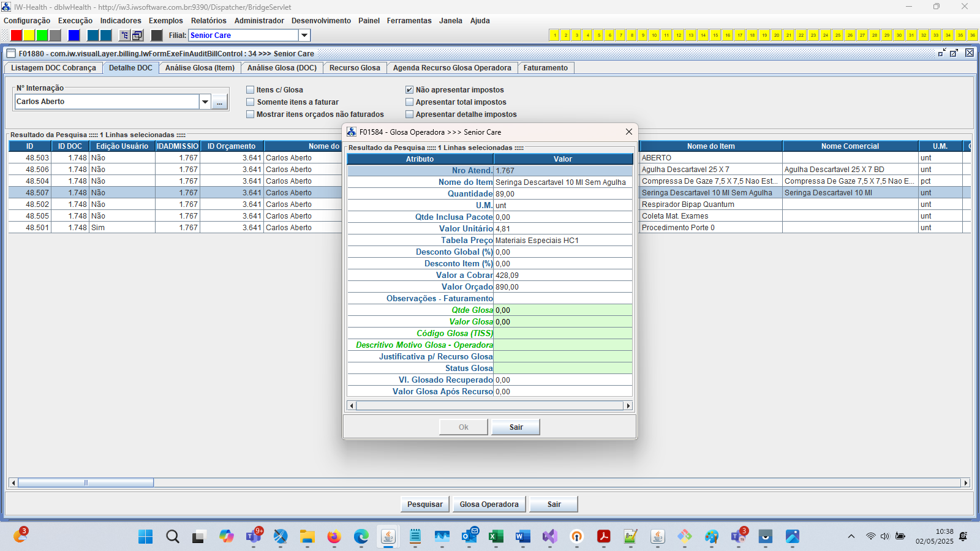
Task: Click the cascading windows toolbar icon
Action: coord(138,36)
